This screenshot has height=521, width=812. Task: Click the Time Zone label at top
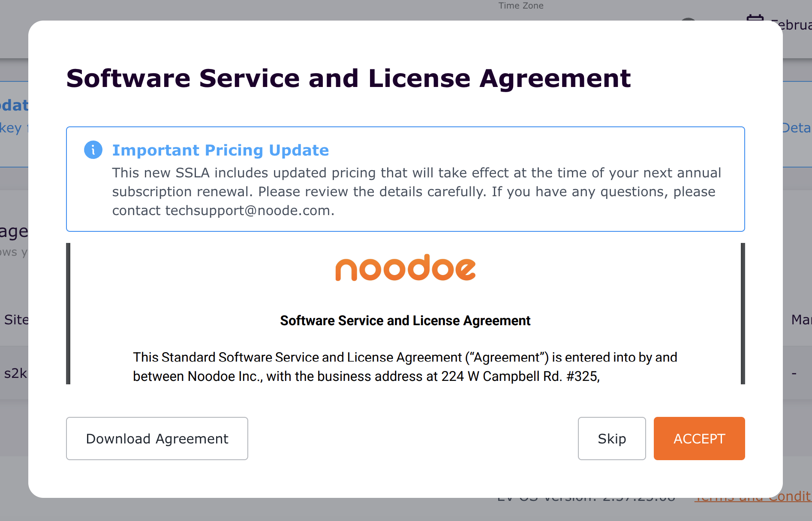(x=520, y=6)
